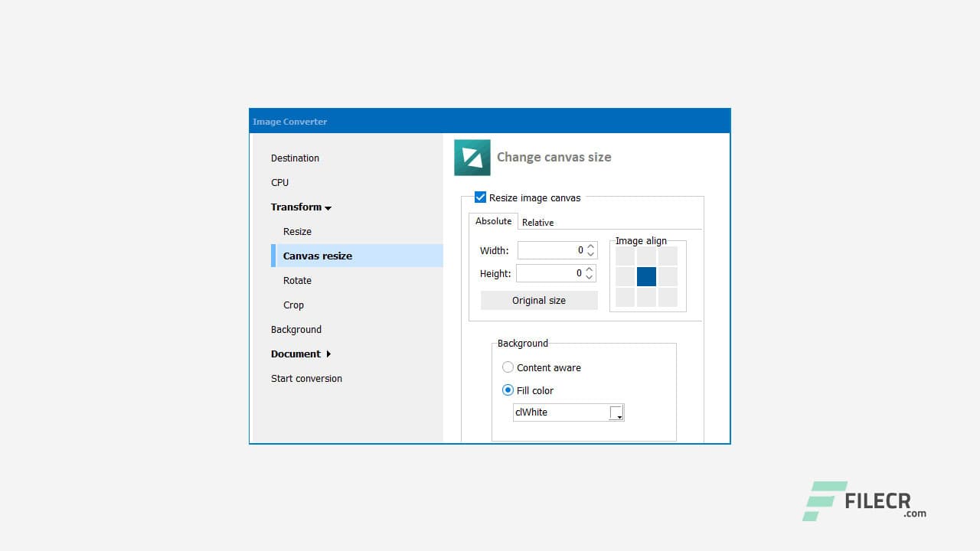Select the Content aware background option

coord(508,367)
